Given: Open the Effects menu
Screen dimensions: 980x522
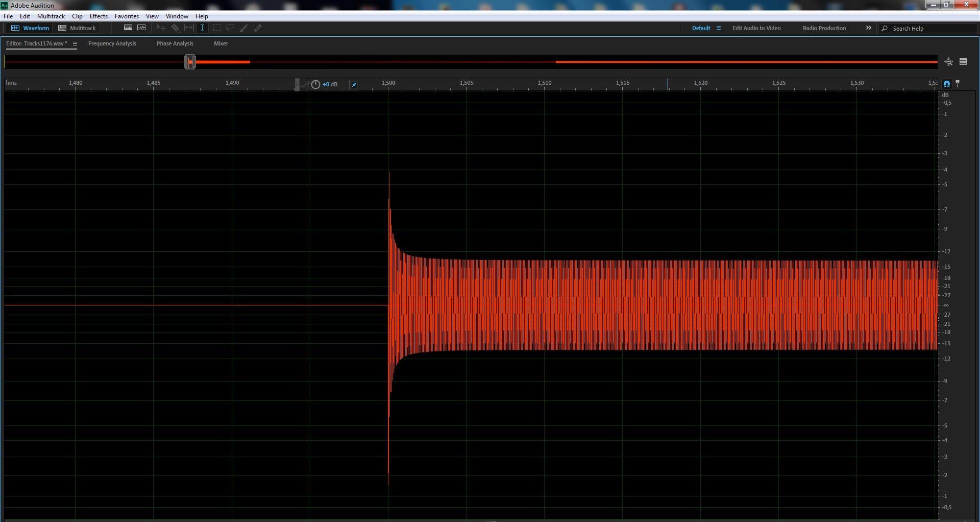Looking at the screenshot, I should coord(99,16).
